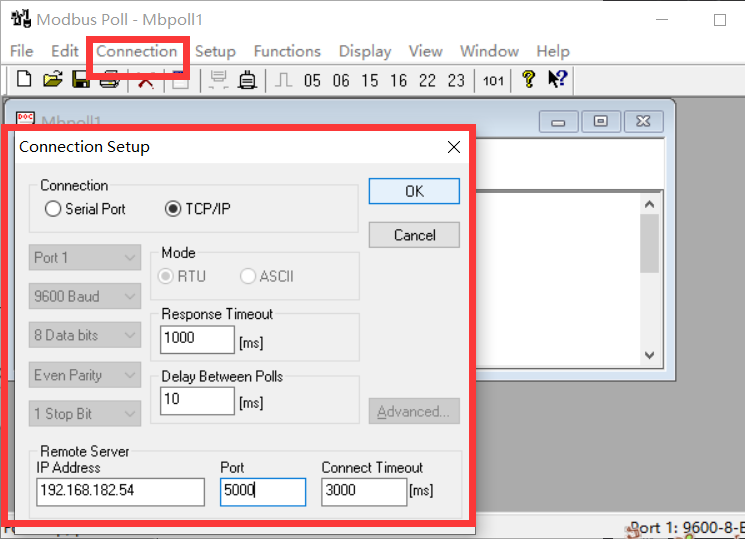This screenshot has width=745, height=539.
Task: Click the Mbpoll1 vertical scrollbar thumb
Action: [649, 243]
